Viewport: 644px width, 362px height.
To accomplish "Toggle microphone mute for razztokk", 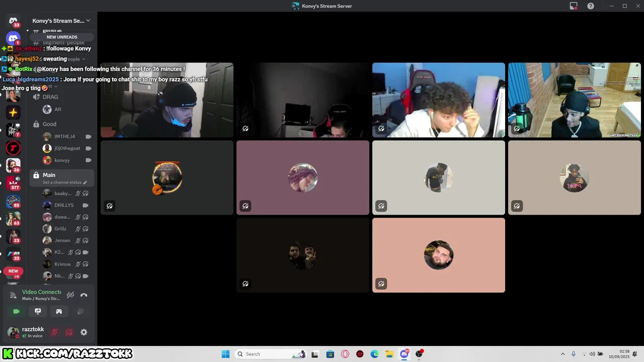I will point(54,332).
